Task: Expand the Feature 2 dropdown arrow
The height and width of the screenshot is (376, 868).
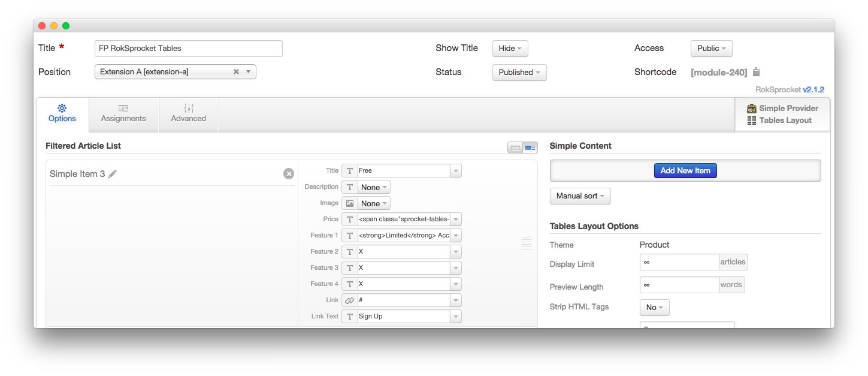Action: point(456,252)
